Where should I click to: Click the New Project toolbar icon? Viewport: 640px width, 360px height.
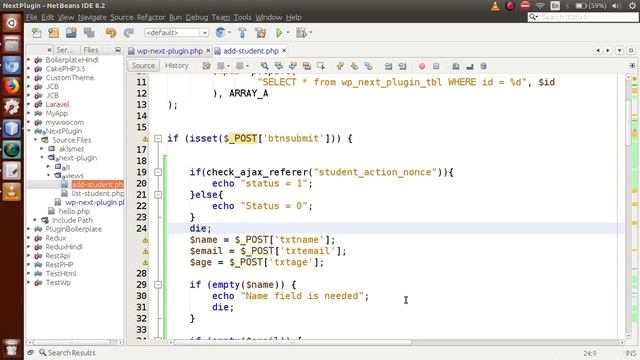(x=53, y=33)
